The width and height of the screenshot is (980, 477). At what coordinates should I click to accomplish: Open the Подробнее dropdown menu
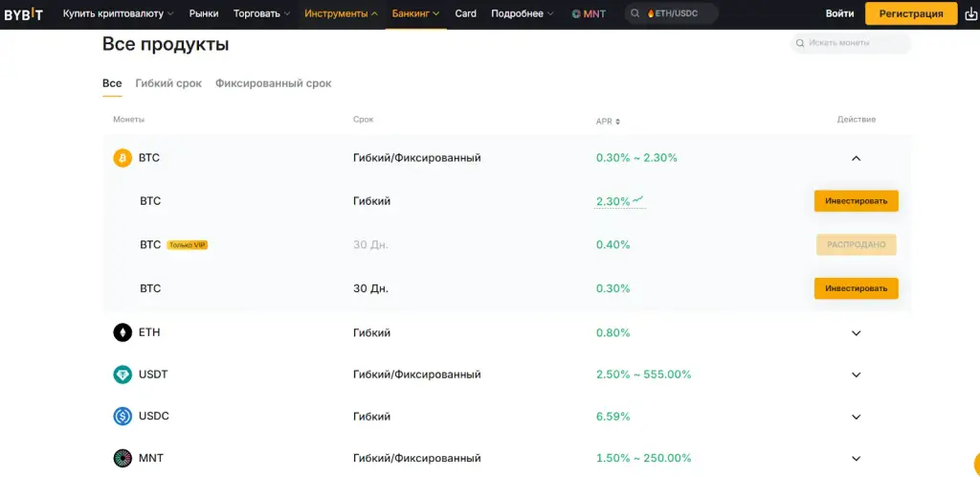coord(523,13)
